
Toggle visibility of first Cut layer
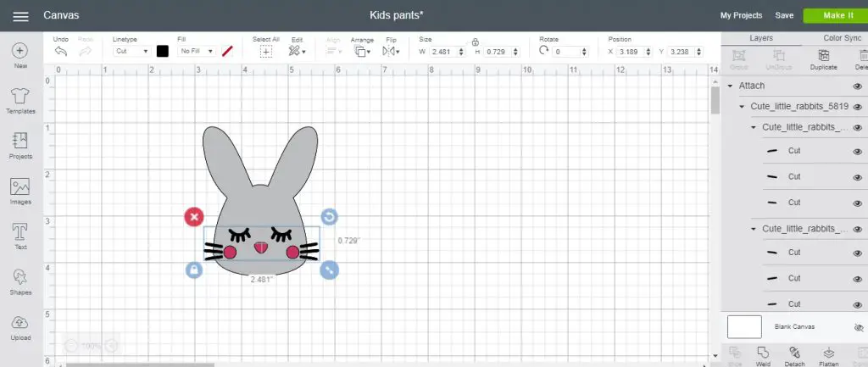[858, 151]
